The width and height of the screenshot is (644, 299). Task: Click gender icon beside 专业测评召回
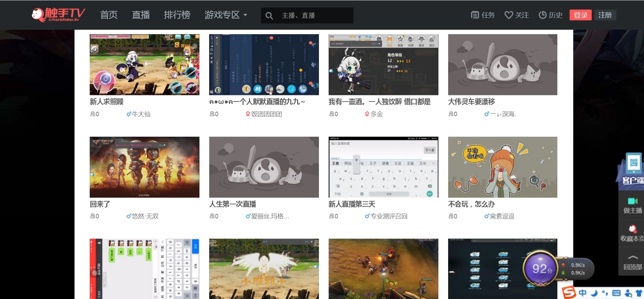pos(367,216)
